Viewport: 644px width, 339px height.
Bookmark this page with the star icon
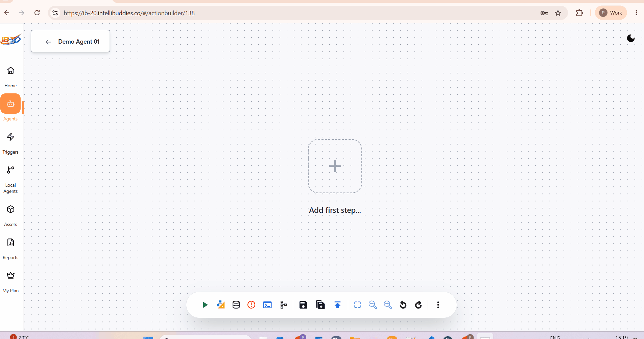(x=558, y=13)
